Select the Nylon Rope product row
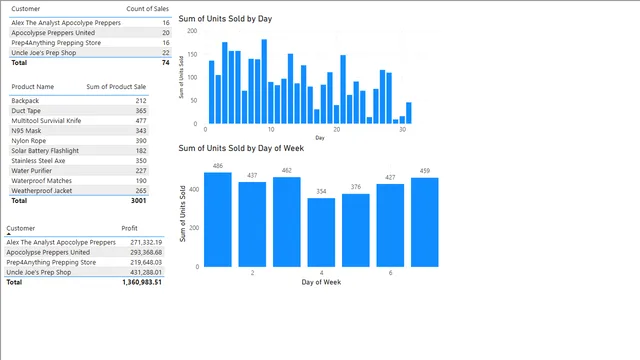 [79, 141]
